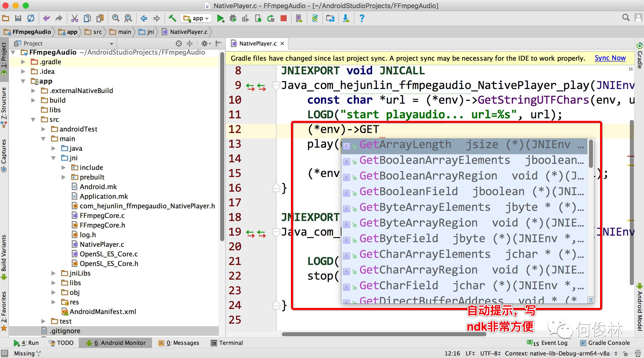Click the Sync Project with Gradle icon

[x=315, y=18]
